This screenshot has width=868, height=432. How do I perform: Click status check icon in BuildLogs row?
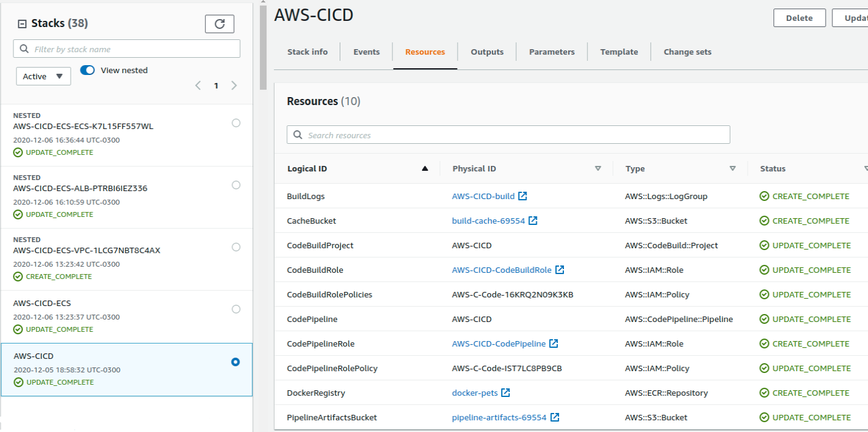point(764,196)
